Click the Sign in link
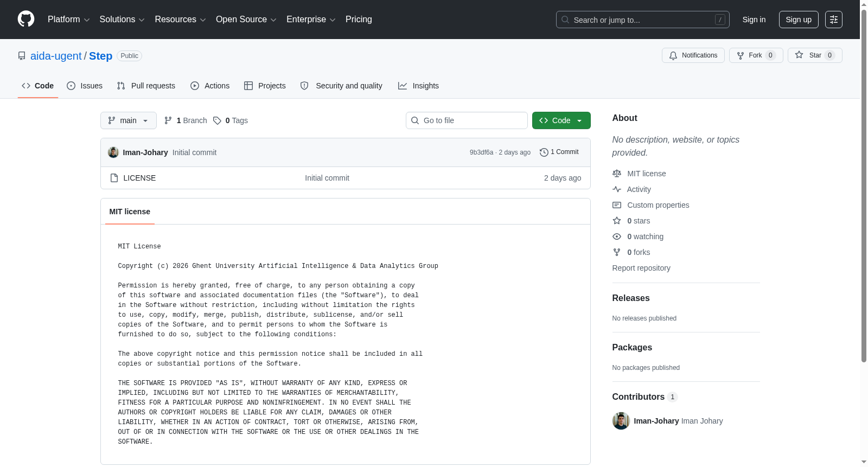This screenshot has height=467, width=868. (754, 20)
